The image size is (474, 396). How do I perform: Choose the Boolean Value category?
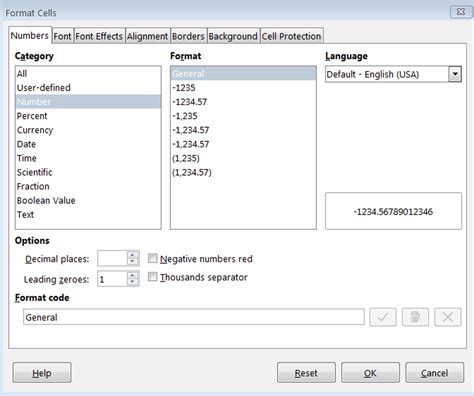click(88, 200)
